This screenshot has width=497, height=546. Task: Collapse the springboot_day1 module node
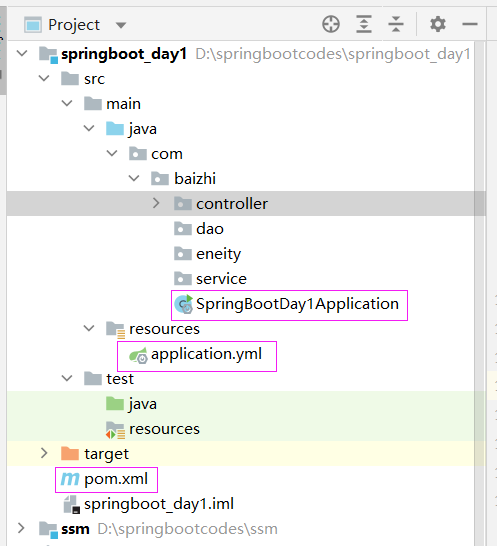pyautogui.click(x=22, y=54)
